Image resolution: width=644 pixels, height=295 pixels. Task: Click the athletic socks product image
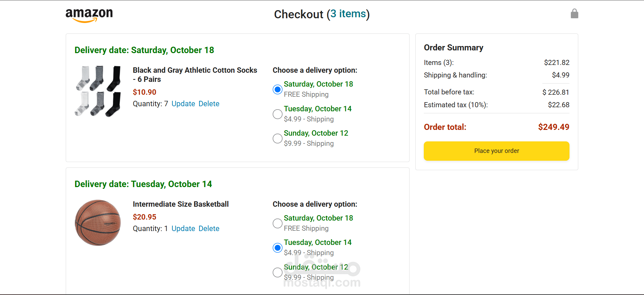point(98,91)
